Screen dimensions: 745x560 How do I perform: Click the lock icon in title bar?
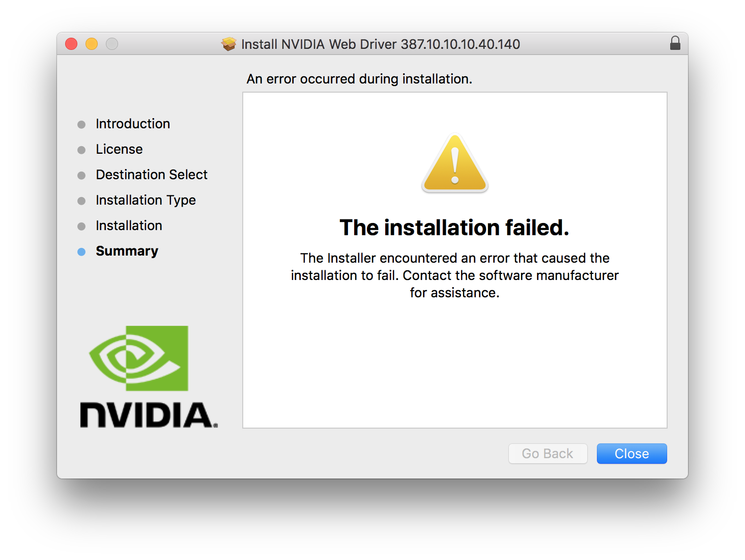(675, 43)
